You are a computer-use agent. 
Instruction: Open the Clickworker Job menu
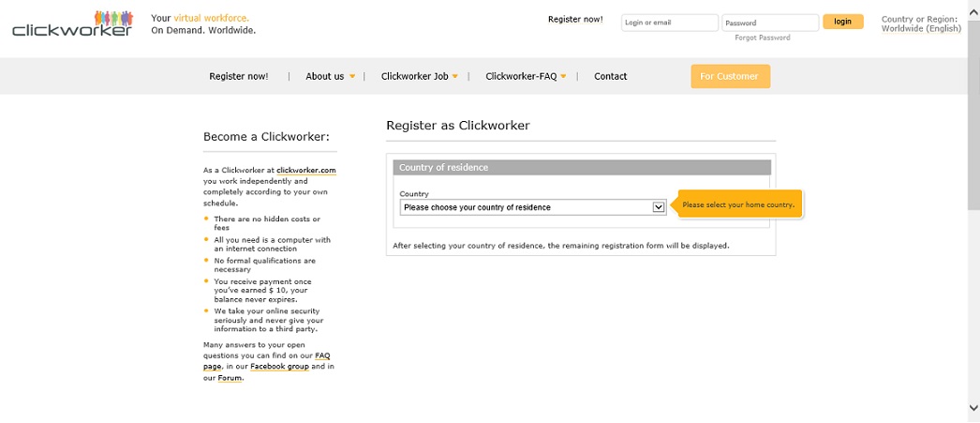[414, 76]
